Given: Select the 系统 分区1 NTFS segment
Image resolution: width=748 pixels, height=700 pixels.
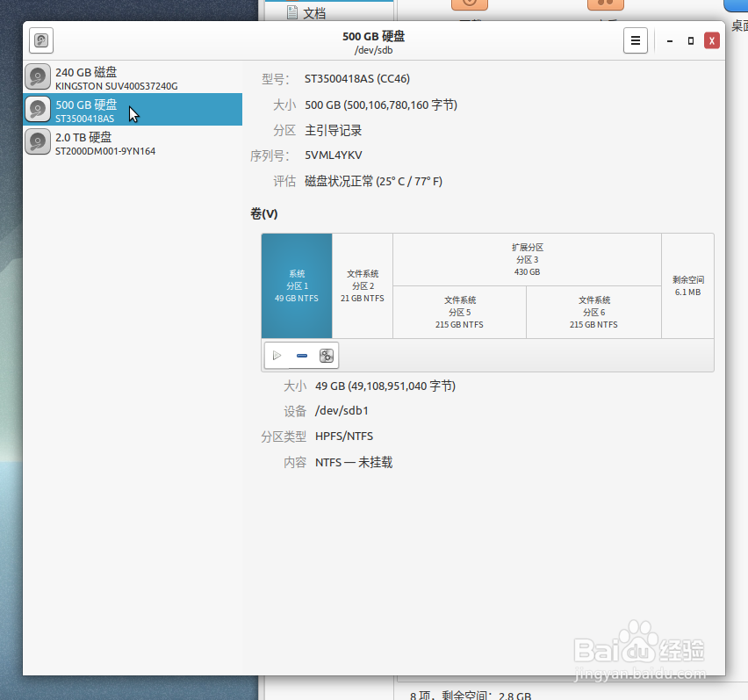Looking at the screenshot, I should (296, 285).
